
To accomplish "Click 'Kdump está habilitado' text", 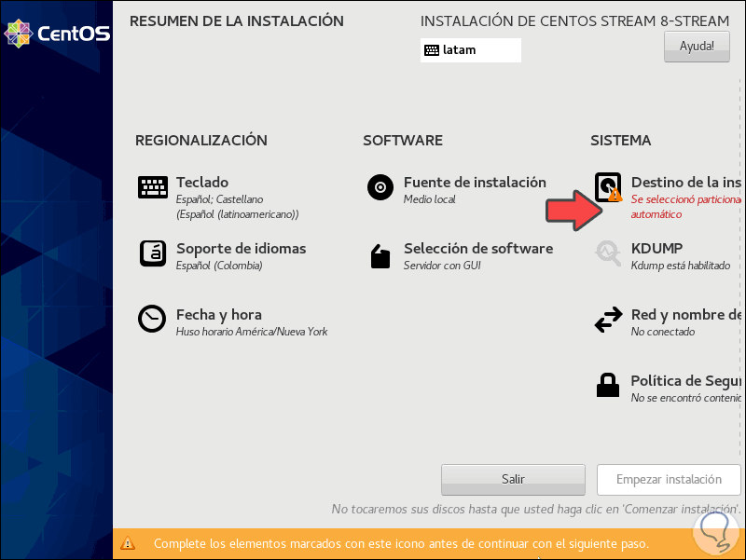I will click(681, 266).
